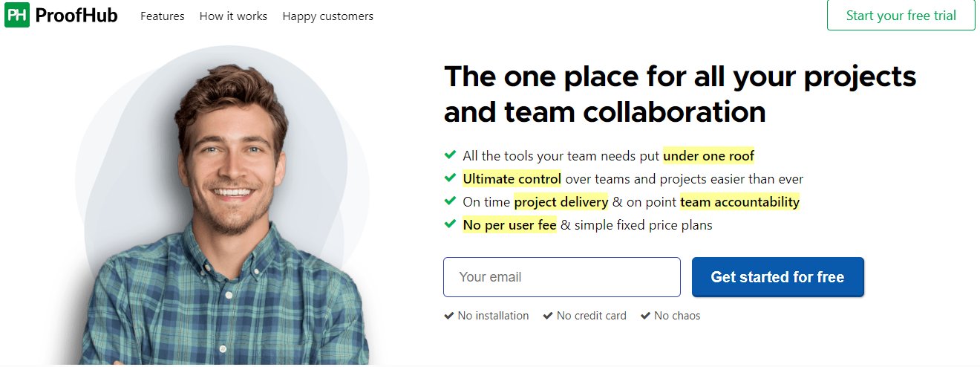Viewport: 980px width, 367px height.
Task: Click the ProofHub brand name text
Action: coord(76,16)
